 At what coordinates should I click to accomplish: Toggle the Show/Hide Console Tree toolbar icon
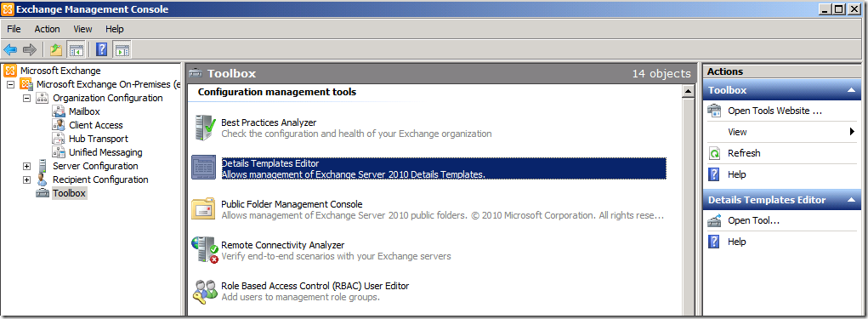76,50
